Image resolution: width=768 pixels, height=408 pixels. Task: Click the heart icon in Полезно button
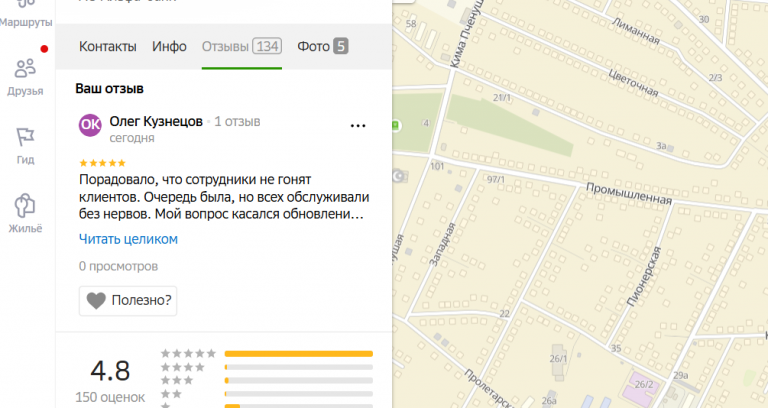coord(96,300)
